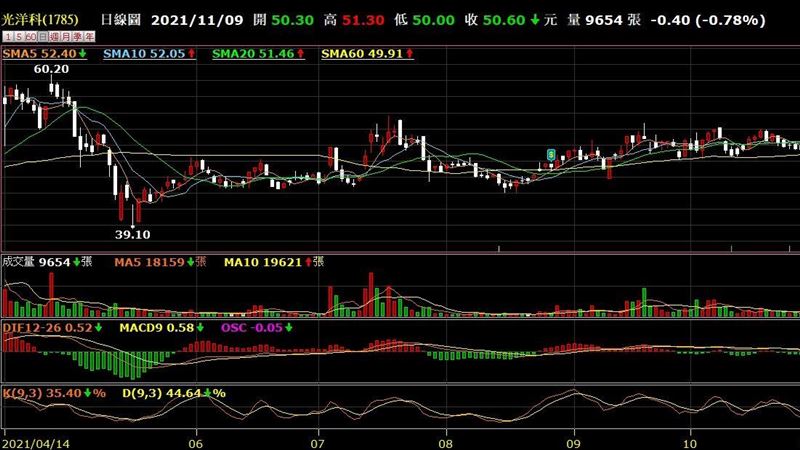This screenshot has height=450, width=800.
Task: Click the MA10 19621 volume average label
Action: pos(263,262)
